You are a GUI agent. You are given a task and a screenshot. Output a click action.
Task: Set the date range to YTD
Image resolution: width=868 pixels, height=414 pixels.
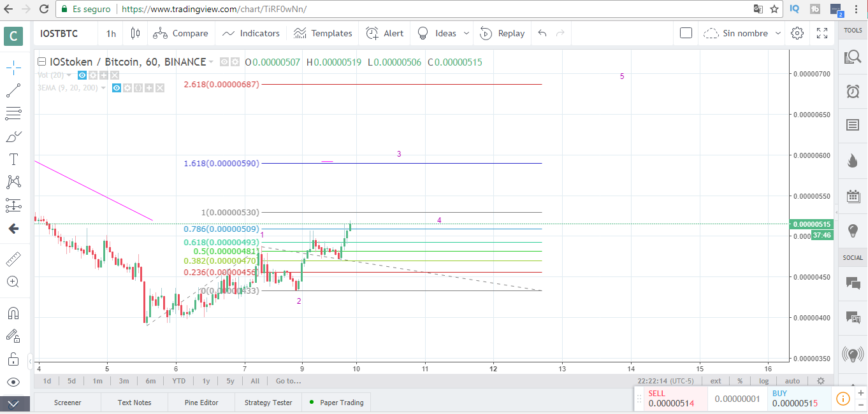[x=178, y=381]
